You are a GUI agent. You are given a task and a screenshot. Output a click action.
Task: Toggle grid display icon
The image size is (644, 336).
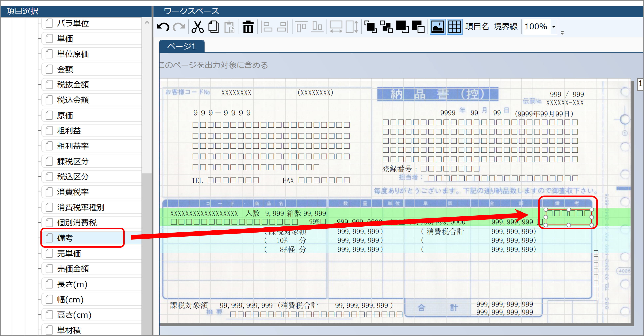pos(454,27)
